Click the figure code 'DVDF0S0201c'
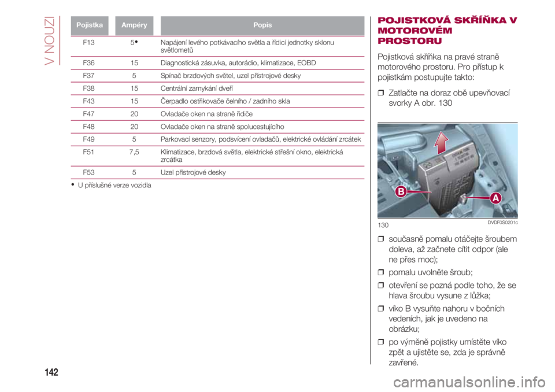This screenshot has width=555, height=392. pos(502,223)
